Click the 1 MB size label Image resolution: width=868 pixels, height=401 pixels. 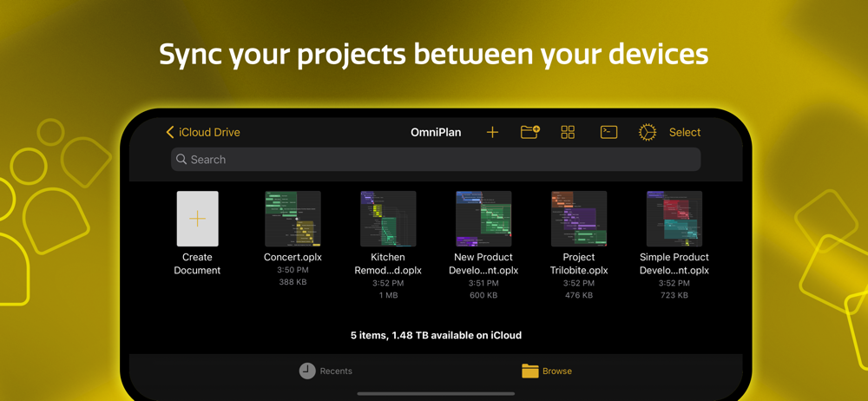click(388, 295)
